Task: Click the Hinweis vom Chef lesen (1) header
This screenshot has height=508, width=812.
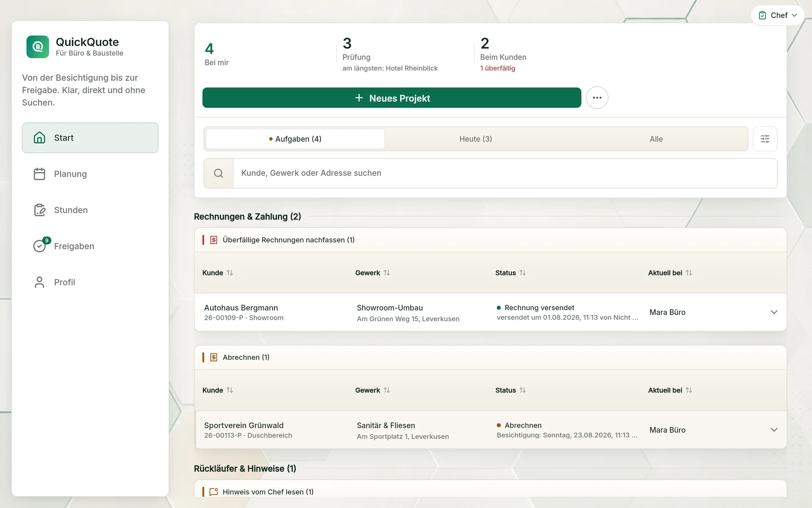Action: coord(268,492)
